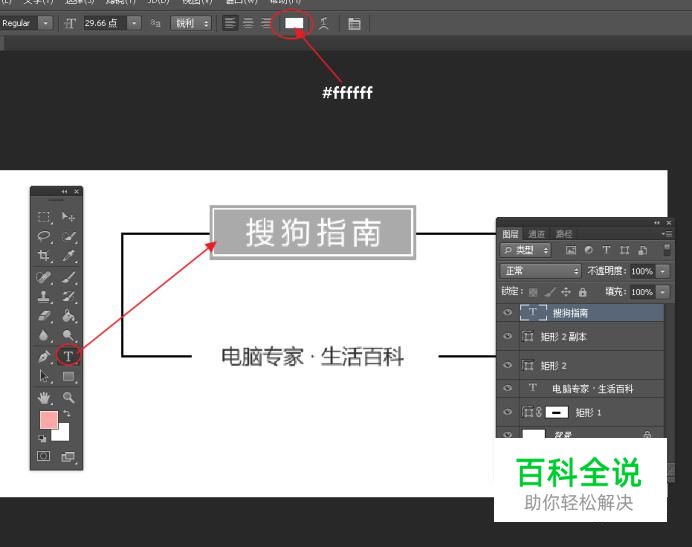This screenshot has width=692, height=547.
Task: Select the Dodge tool
Action: point(68,336)
